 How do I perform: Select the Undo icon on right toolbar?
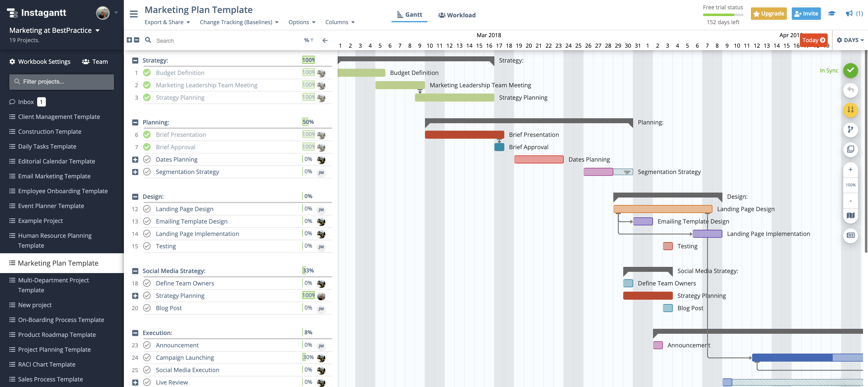pyautogui.click(x=850, y=90)
